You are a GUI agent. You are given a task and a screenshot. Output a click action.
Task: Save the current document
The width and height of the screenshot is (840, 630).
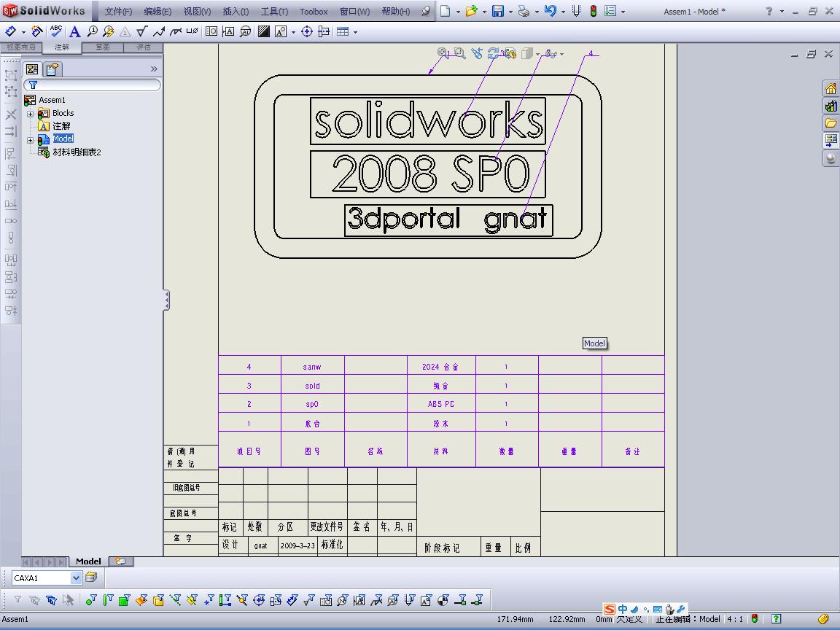(498, 11)
